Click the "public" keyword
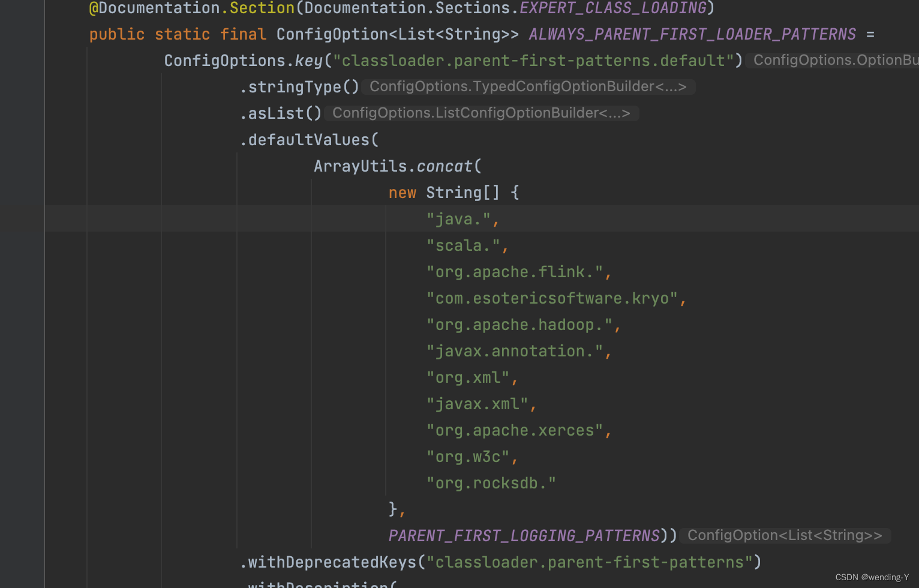919x588 pixels. 117,34
